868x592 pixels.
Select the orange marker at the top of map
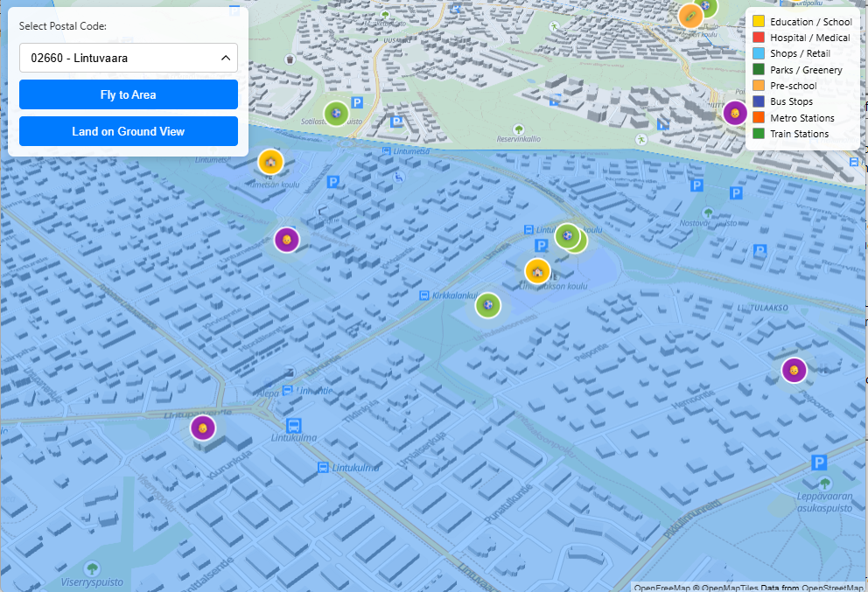tap(691, 16)
